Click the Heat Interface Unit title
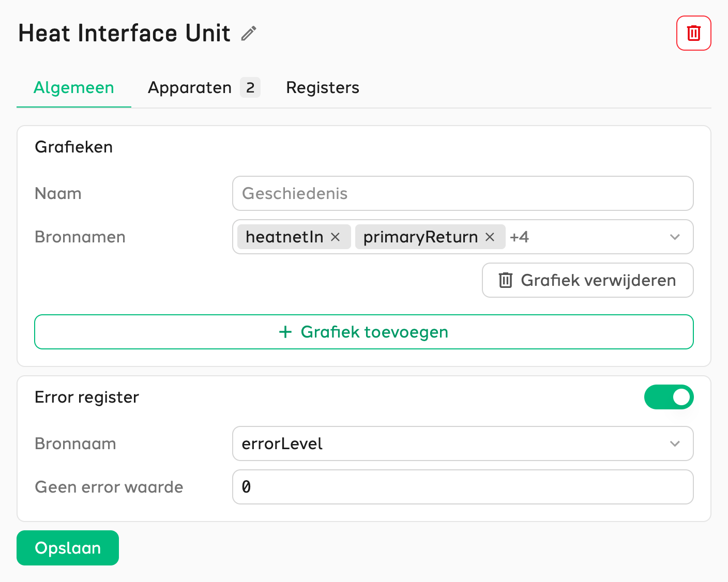 (x=124, y=34)
